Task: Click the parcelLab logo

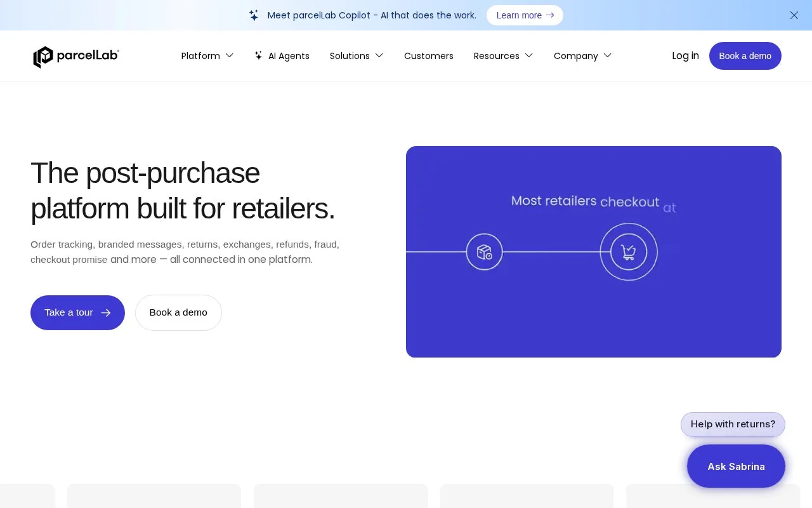Action: pyautogui.click(x=76, y=57)
